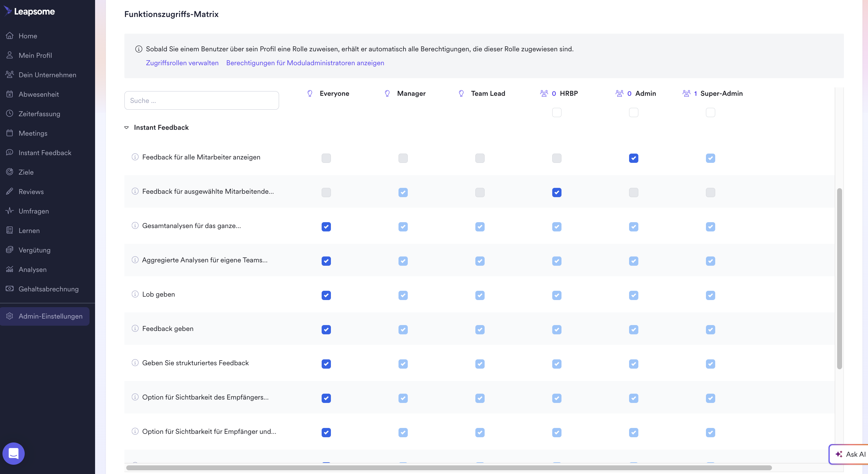Image resolution: width=868 pixels, height=474 pixels.
Task: Click 'Option für Sichtbarkeit des Empfängers...' row label
Action: 205,397
